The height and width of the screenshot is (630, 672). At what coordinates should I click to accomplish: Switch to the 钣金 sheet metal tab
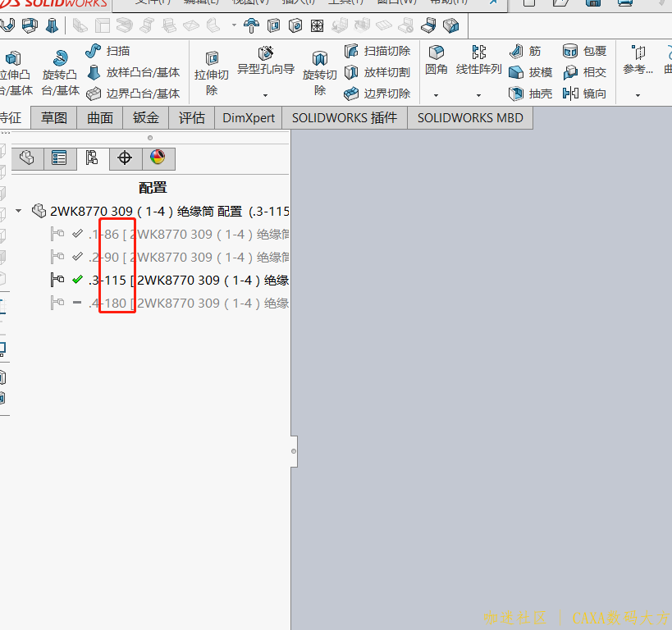point(146,118)
